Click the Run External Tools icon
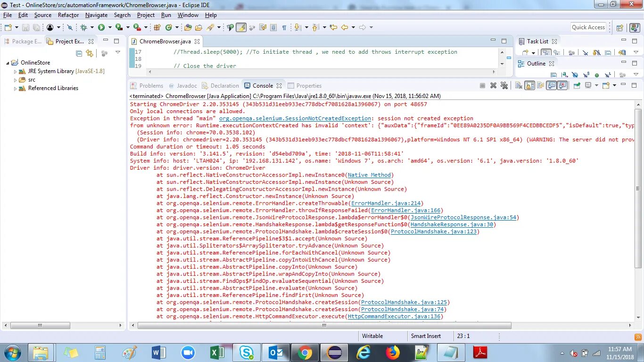This screenshot has height=362, width=644. point(136,27)
